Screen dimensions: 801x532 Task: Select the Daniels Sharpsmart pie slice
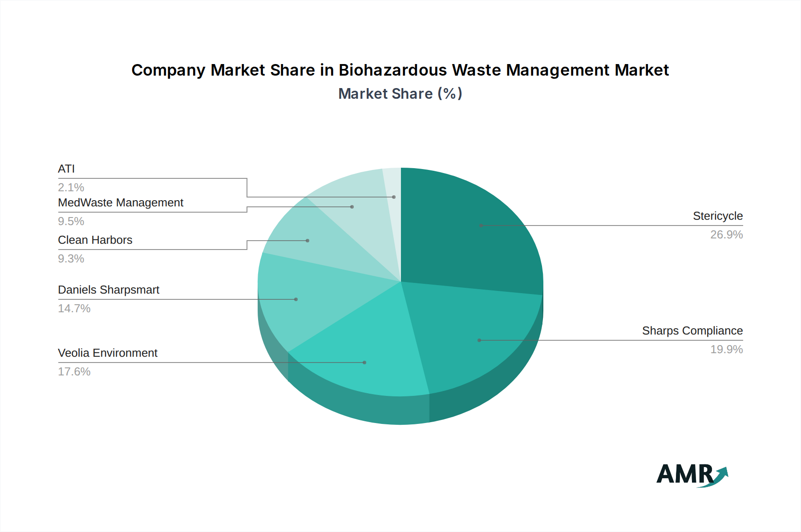point(303,298)
